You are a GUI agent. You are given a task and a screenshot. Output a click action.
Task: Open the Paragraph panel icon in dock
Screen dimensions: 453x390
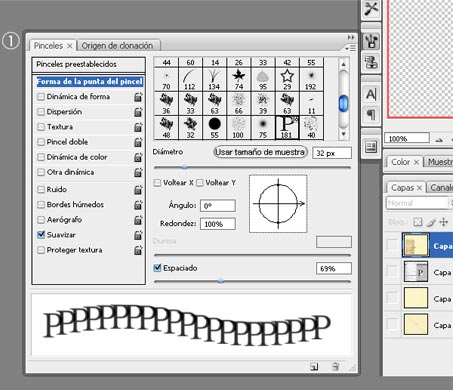(371, 115)
